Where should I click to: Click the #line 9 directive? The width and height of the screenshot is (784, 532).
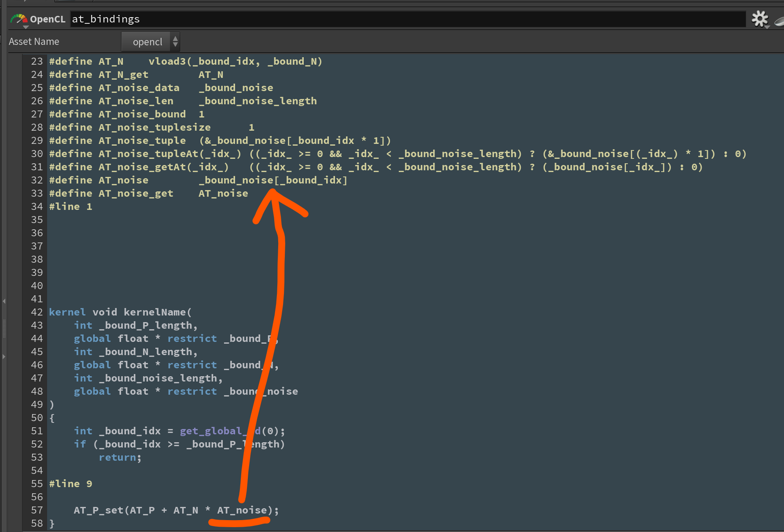pos(70,484)
